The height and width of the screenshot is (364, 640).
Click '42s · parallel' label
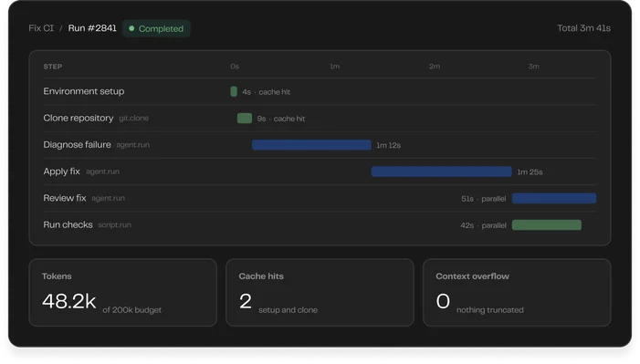483,225
